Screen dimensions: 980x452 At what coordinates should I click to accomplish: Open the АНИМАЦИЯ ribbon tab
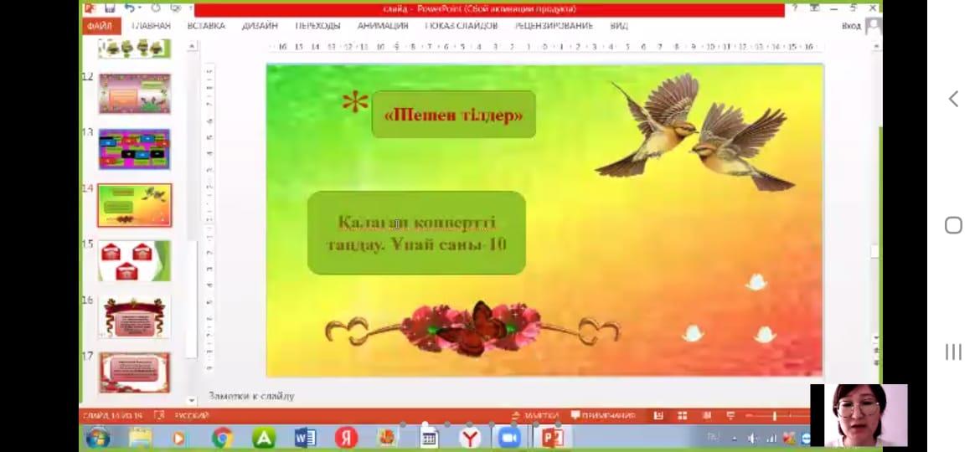tap(383, 26)
